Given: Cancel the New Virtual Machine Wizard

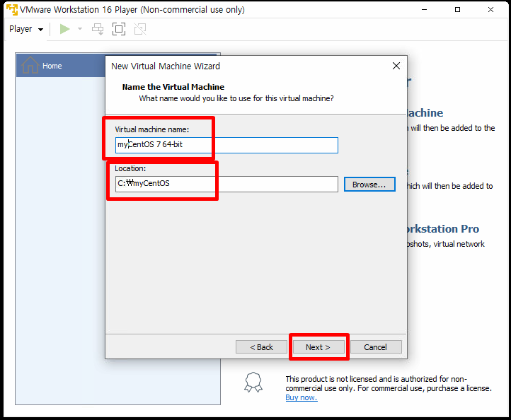Looking at the screenshot, I should pyautogui.click(x=376, y=347).
